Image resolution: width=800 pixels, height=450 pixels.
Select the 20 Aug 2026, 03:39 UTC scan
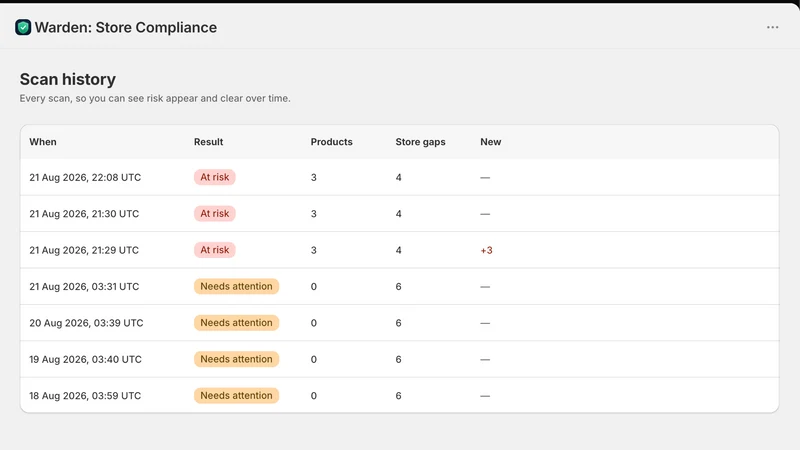coord(399,323)
